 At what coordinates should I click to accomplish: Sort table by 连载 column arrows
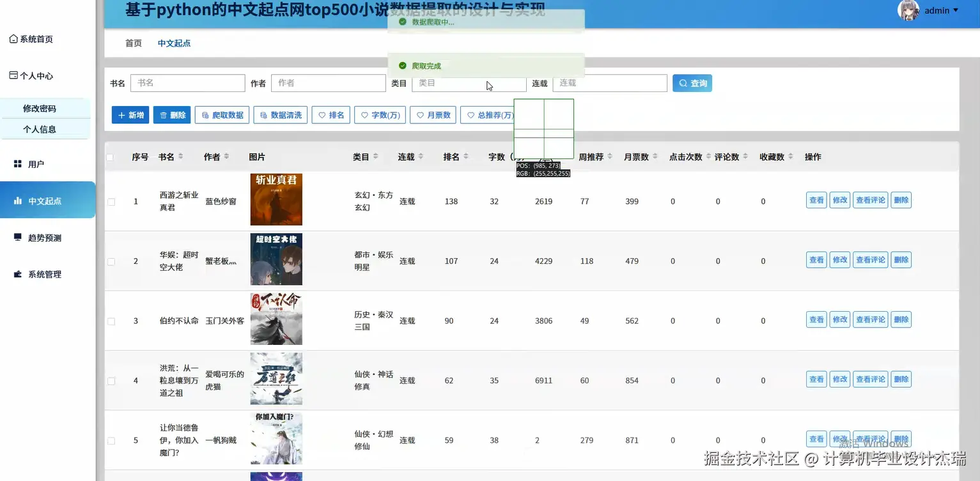[x=421, y=157]
